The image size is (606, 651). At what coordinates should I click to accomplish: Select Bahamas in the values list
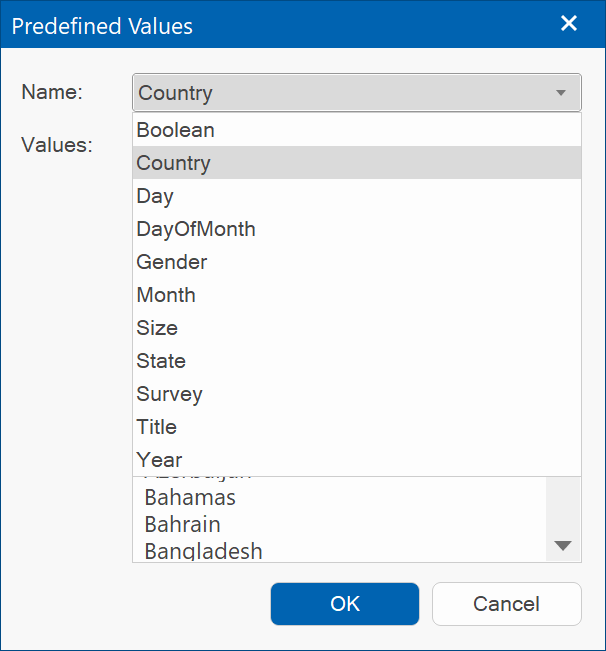point(190,497)
